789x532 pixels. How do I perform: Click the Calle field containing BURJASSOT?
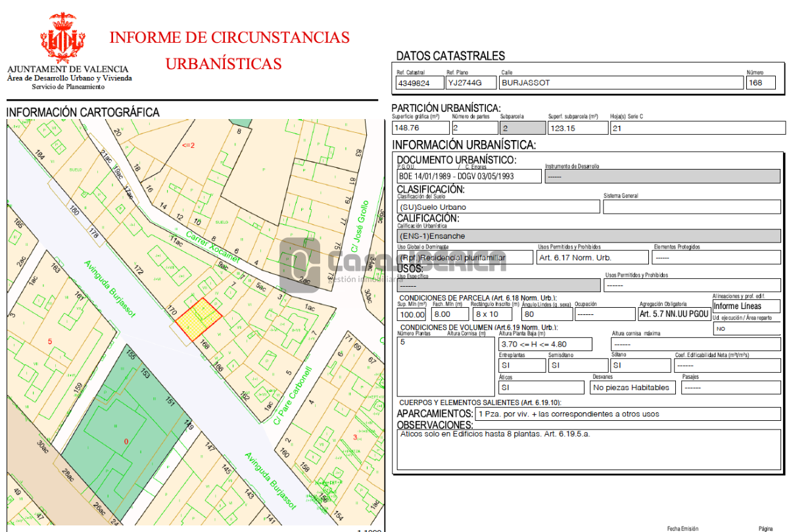621,83
